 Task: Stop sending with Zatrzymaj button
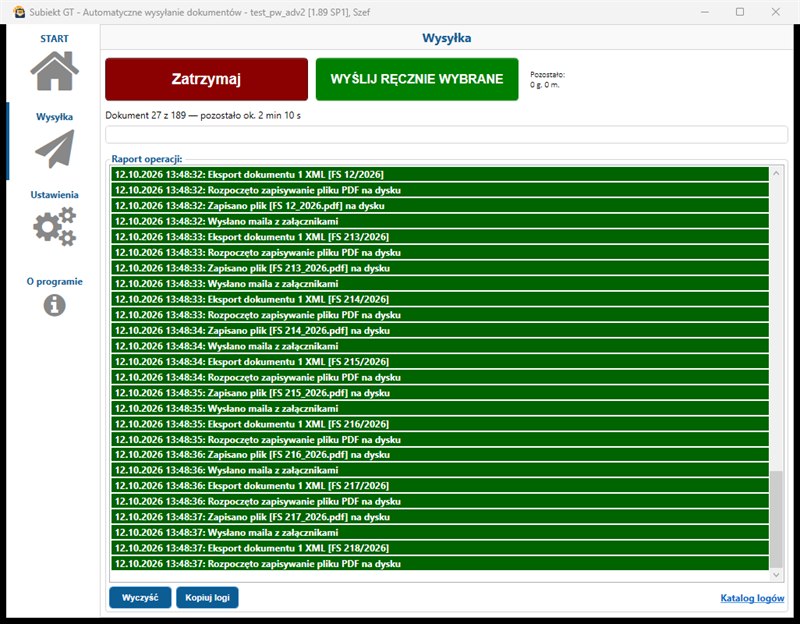point(207,79)
